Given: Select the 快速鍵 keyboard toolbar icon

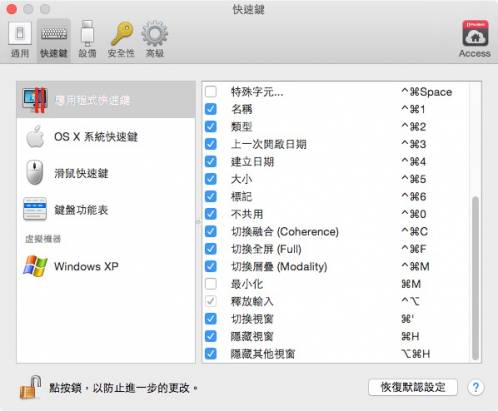Looking at the screenshot, I should click(x=54, y=39).
